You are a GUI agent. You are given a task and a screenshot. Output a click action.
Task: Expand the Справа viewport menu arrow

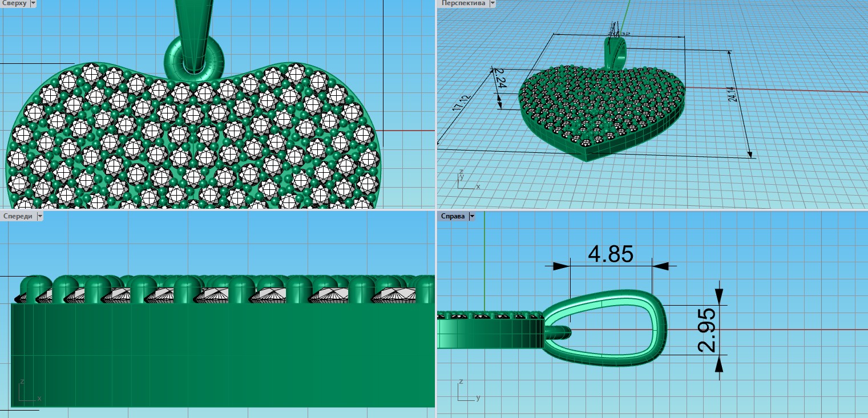[472, 216]
